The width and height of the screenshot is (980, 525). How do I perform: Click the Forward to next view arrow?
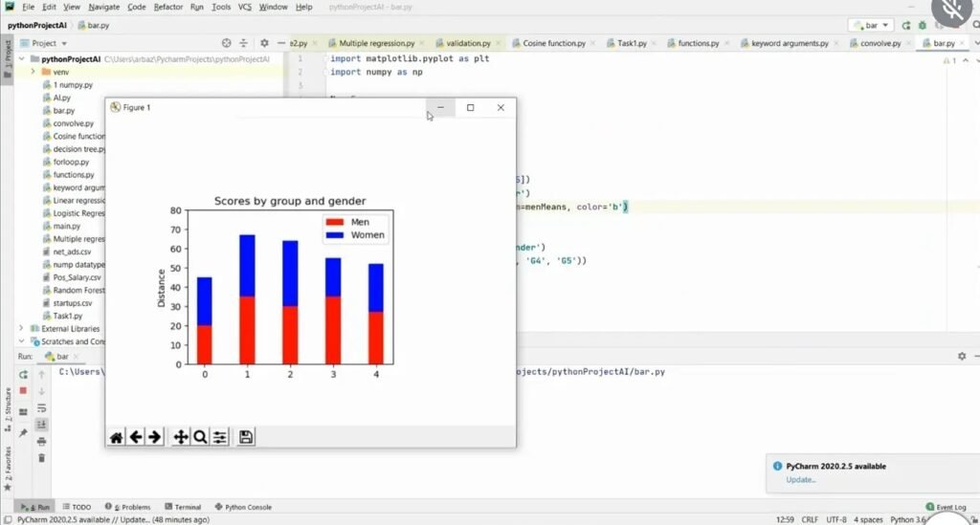coord(154,437)
